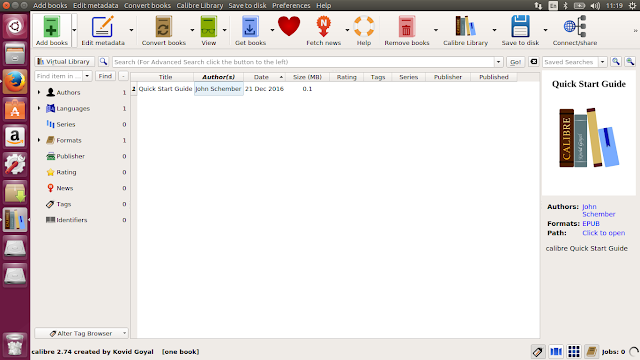Screen dimensions: 640x360
Task: Open the Trash in the dock
Action: (x=15, y=344)
